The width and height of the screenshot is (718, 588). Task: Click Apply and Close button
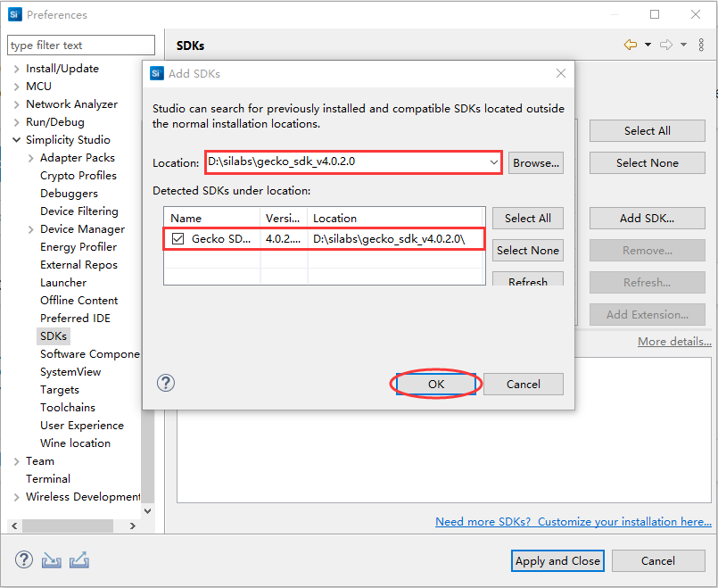click(x=557, y=561)
